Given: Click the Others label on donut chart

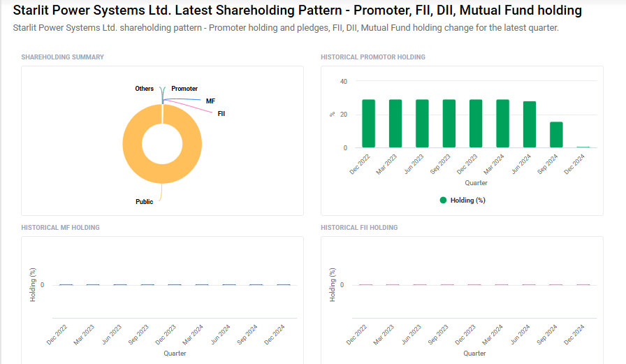Looking at the screenshot, I should pos(144,89).
